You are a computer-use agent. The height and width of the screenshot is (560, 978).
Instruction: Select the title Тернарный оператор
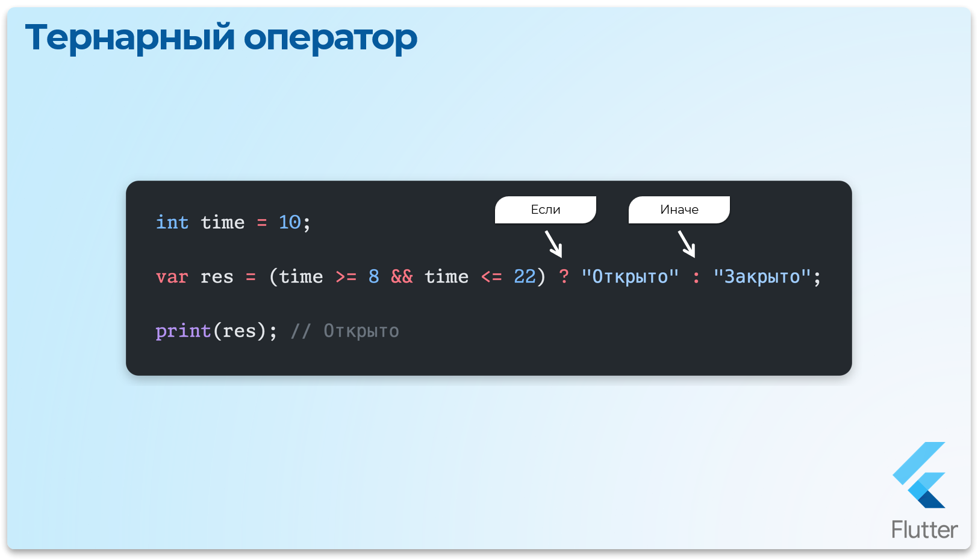[x=221, y=37]
